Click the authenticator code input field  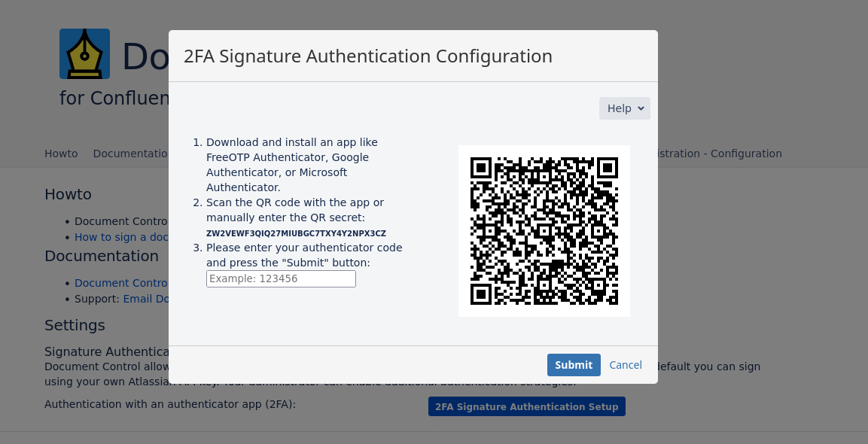[281, 278]
